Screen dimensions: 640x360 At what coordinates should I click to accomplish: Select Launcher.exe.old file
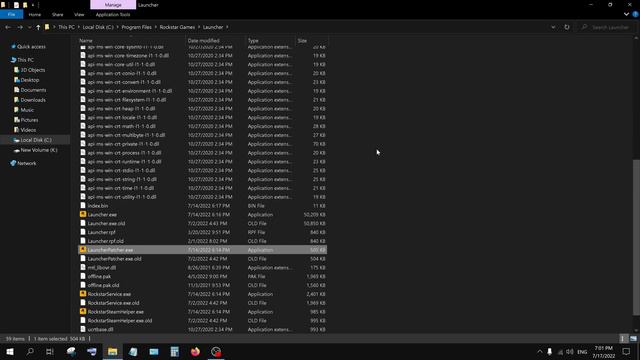[107, 223]
